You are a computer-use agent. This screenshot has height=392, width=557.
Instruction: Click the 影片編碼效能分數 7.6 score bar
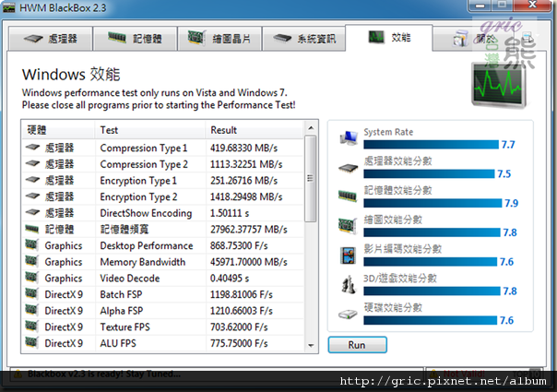430,262
